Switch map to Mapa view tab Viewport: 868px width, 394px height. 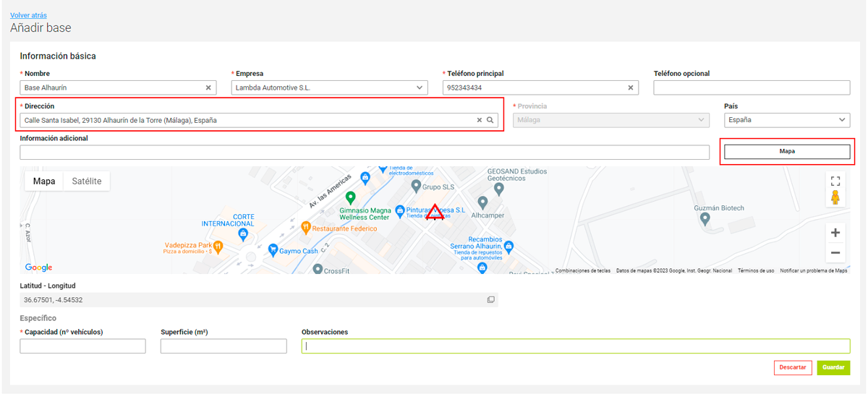(x=44, y=181)
